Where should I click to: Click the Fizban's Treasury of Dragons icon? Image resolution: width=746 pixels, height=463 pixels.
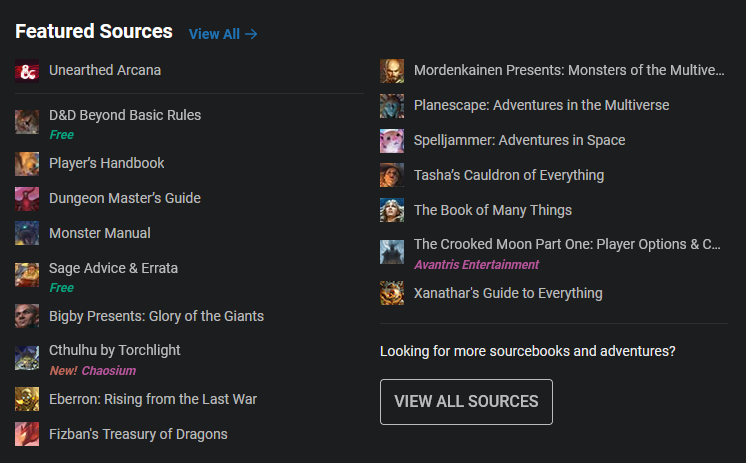click(x=27, y=434)
